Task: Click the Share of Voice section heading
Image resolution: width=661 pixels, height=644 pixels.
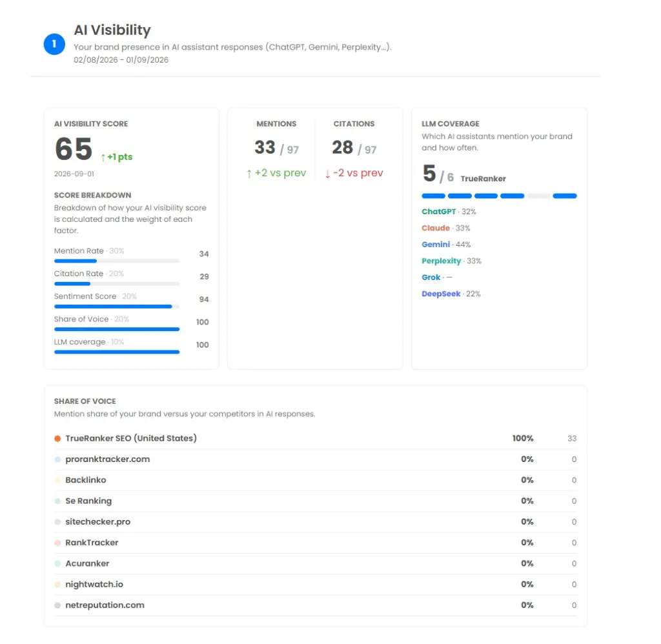Action: coord(85,401)
